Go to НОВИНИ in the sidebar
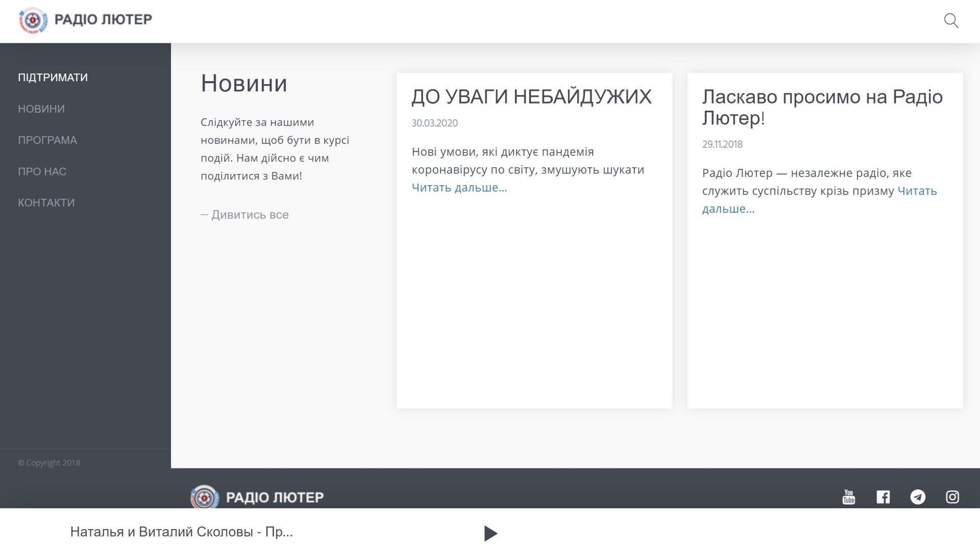 coord(41,109)
